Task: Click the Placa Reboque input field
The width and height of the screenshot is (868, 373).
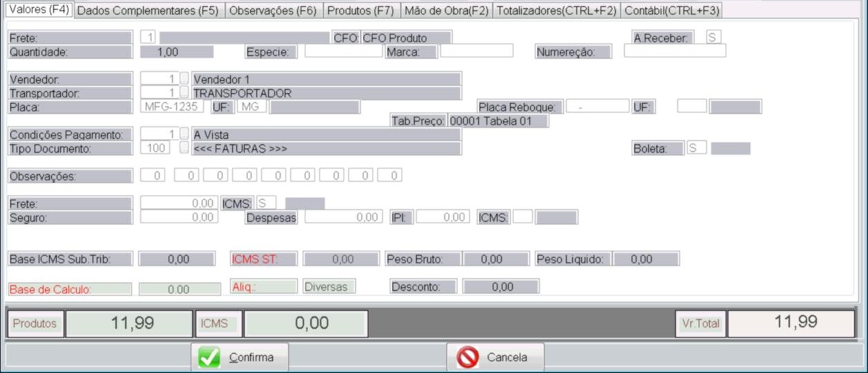Action: coord(597,106)
